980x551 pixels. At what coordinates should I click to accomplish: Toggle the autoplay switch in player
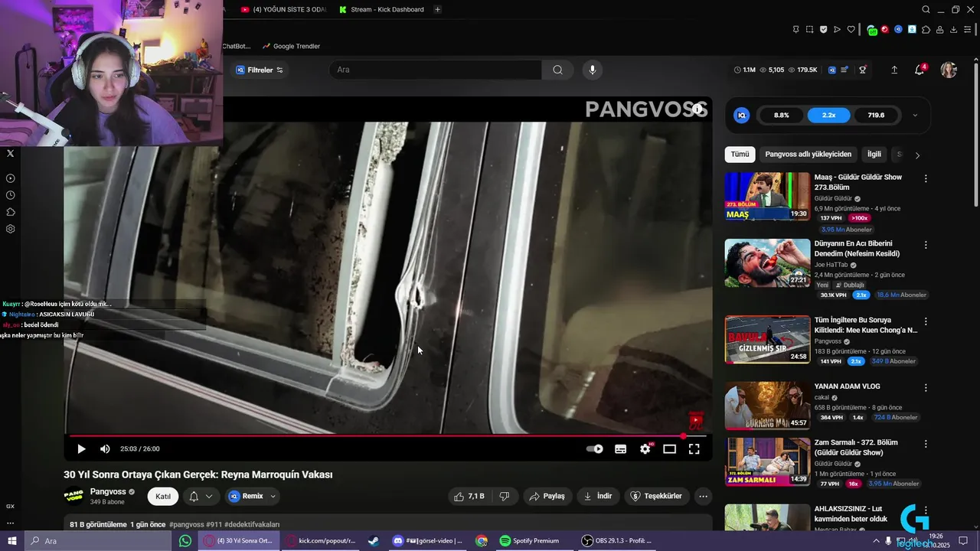[x=595, y=449]
